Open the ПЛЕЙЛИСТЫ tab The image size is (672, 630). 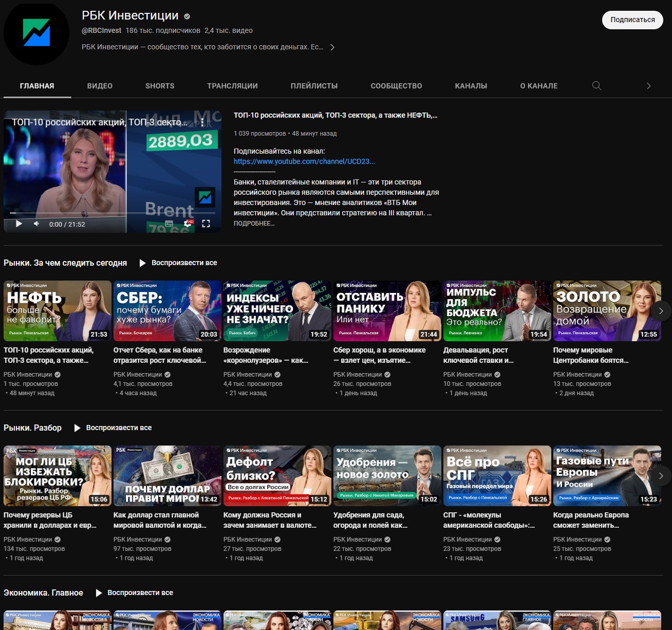pyautogui.click(x=314, y=86)
